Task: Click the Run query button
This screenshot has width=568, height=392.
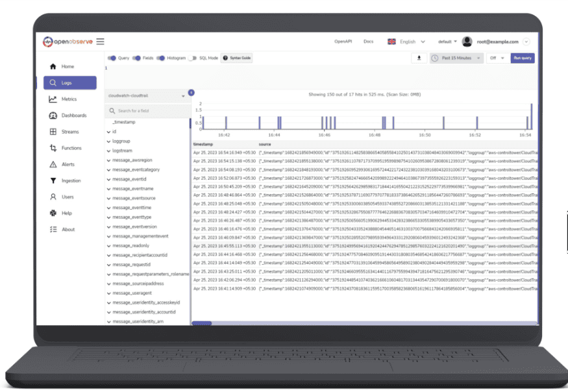Action: click(523, 58)
